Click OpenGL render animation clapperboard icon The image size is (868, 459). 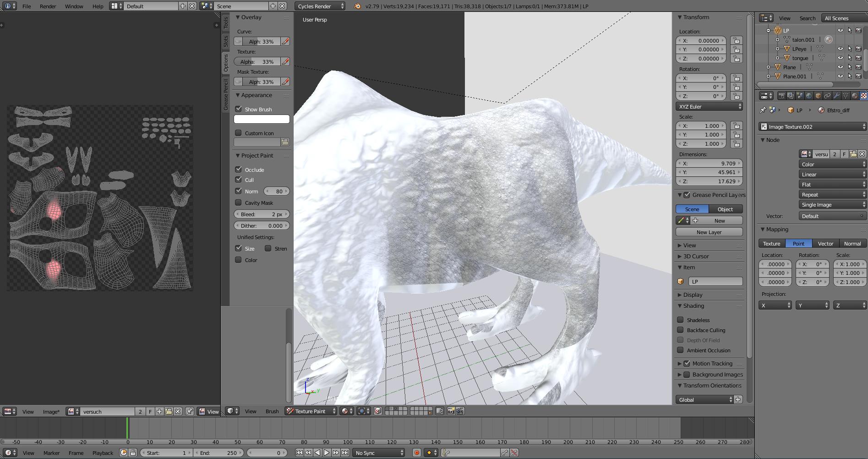(460, 411)
